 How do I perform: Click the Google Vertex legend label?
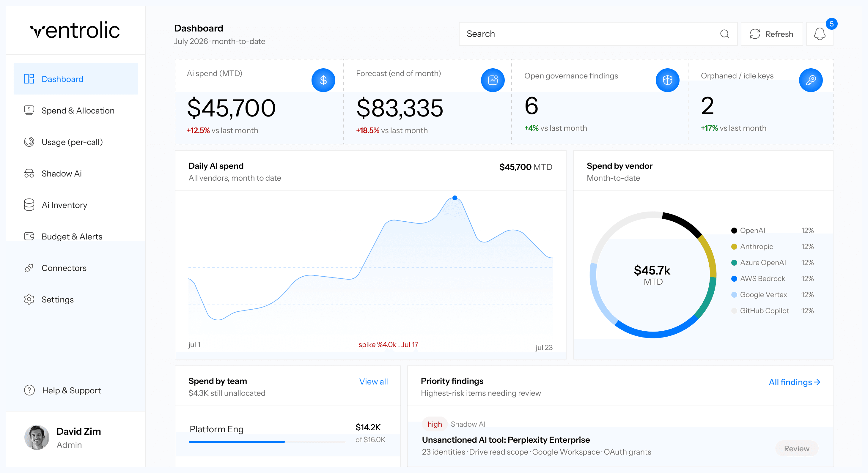click(763, 295)
